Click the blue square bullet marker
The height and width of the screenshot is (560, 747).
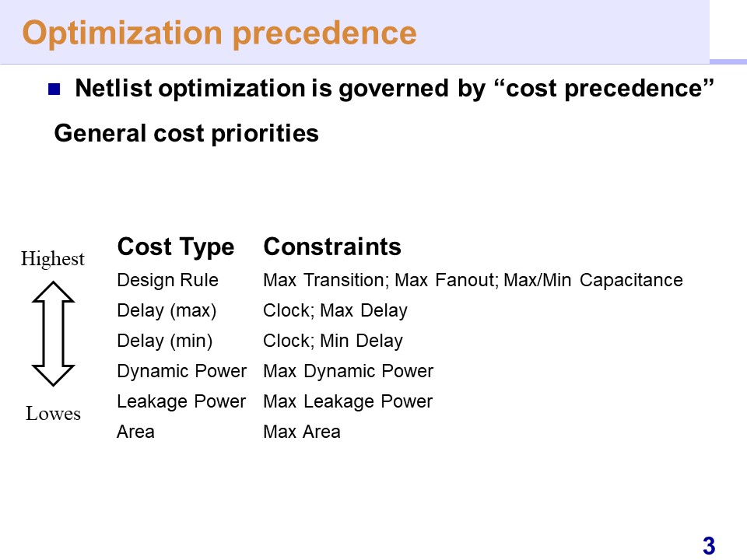54,89
